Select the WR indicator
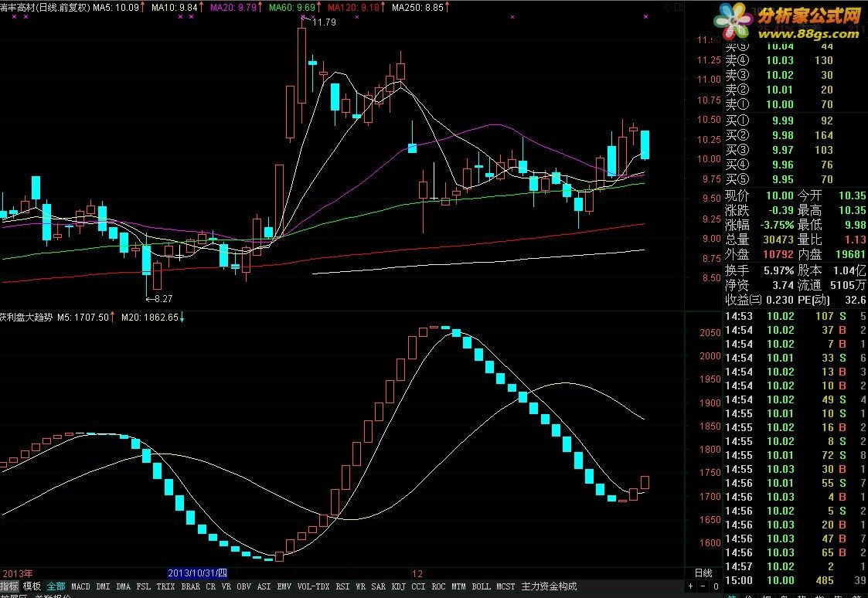Screen dimensions: 868x598 360,586
